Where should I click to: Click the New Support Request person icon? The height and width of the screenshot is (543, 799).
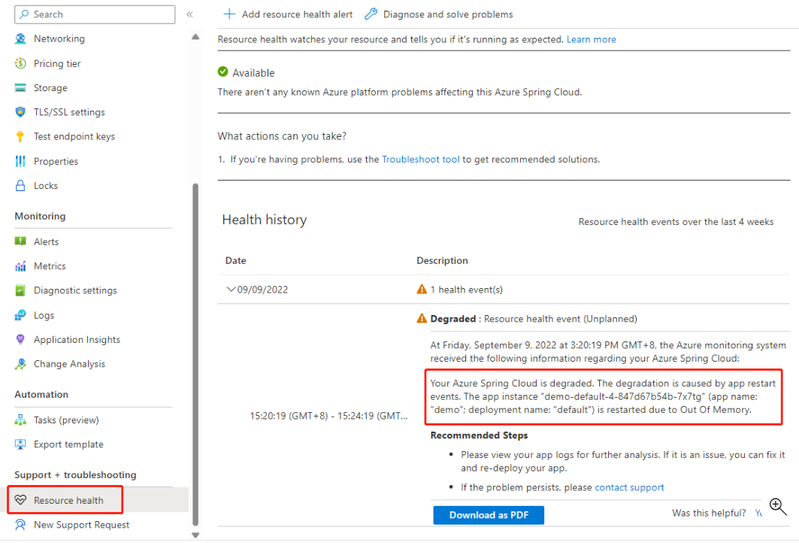coord(20,525)
